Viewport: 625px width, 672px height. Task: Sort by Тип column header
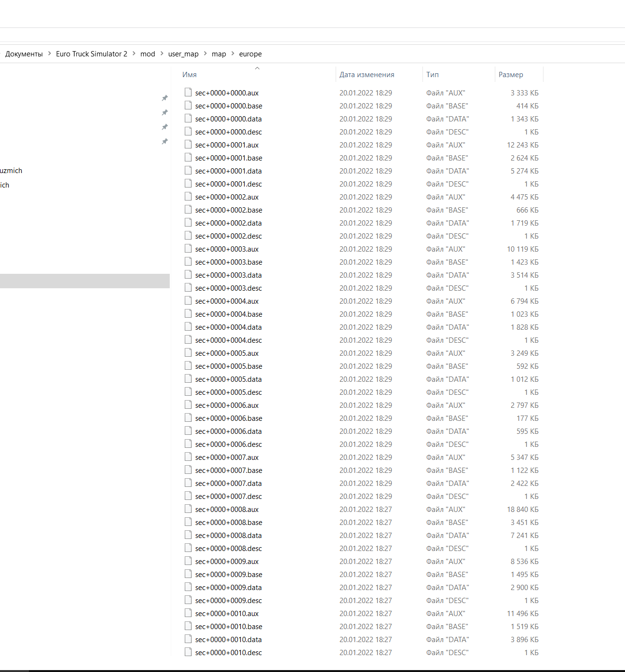[x=432, y=75]
